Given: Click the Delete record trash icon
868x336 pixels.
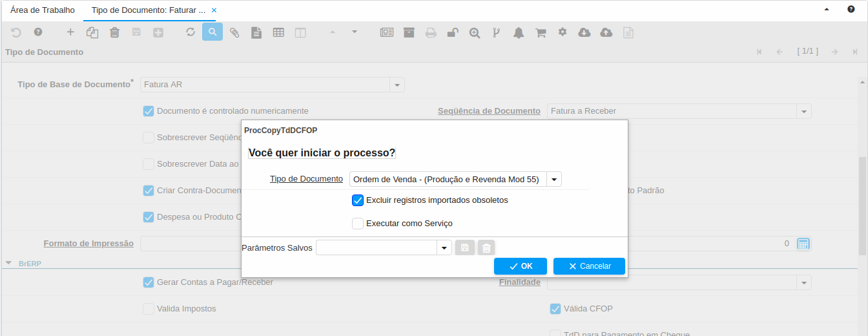Looking at the screenshot, I should click(x=114, y=32).
